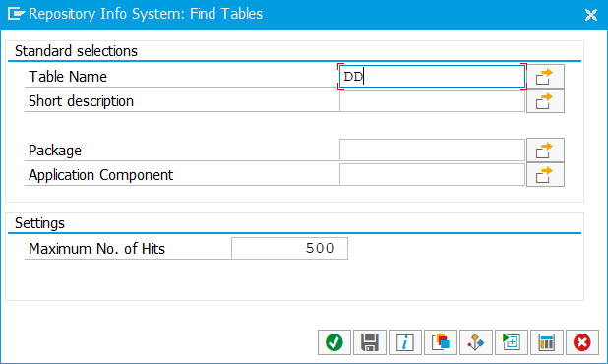Save selections using the floppy disk icon
This screenshot has height=364, width=608.
370,342
